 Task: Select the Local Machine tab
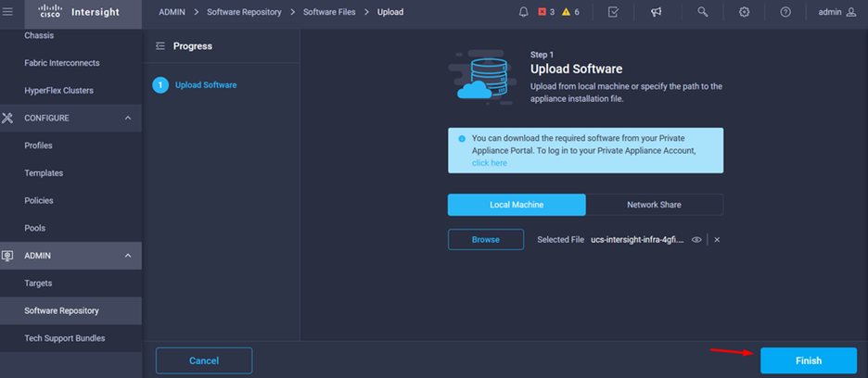[x=517, y=205]
